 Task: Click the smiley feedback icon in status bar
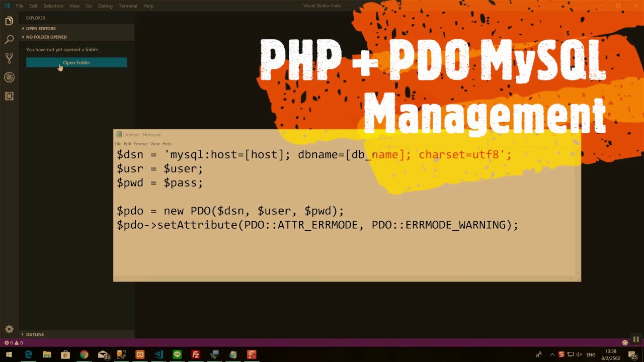pos(625,343)
